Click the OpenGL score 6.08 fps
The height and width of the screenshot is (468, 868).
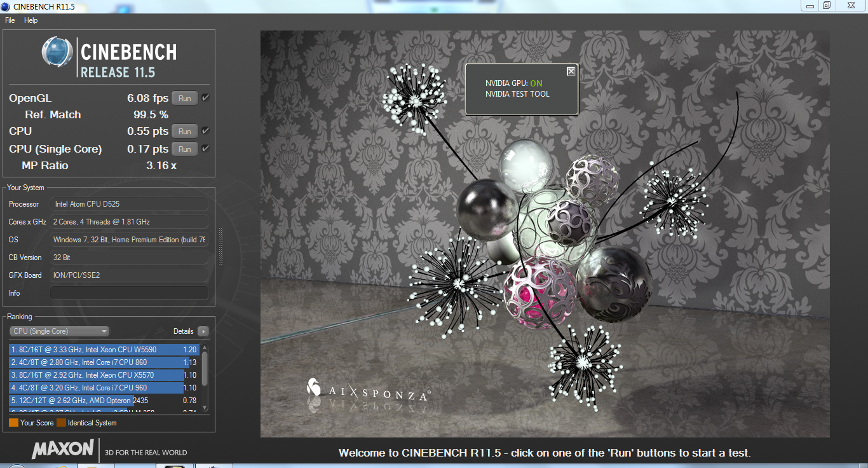click(148, 98)
